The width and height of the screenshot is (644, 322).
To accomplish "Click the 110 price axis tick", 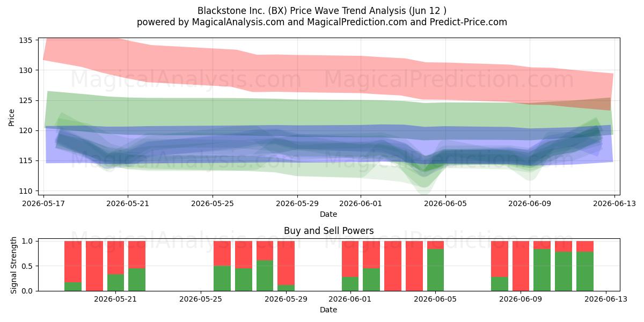I will [x=26, y=191].
